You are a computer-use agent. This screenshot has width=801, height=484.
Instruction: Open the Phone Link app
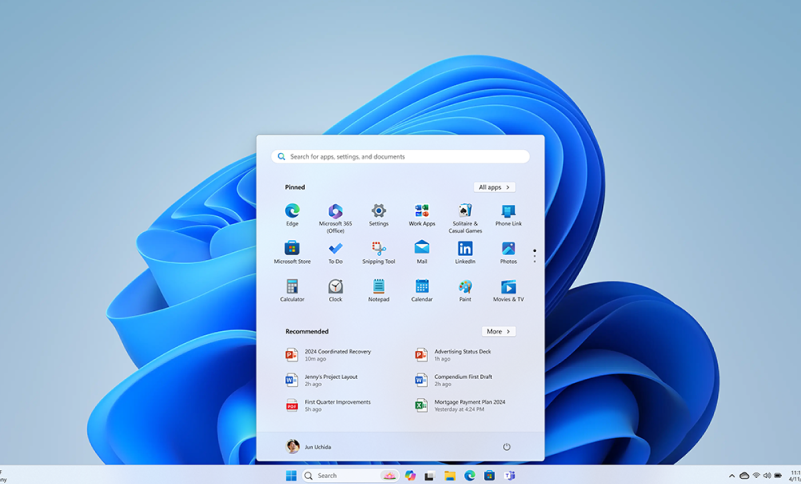508,212
